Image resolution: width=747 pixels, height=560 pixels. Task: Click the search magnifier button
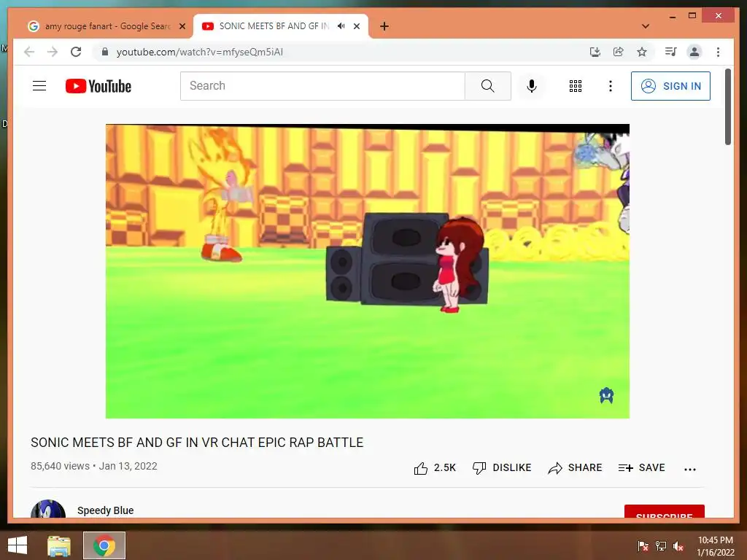(488, 86)
